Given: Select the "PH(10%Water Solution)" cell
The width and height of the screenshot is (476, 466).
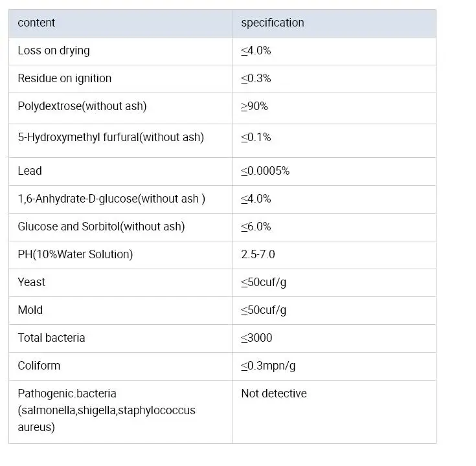Looking at the screenshot, I should point(75,254).
